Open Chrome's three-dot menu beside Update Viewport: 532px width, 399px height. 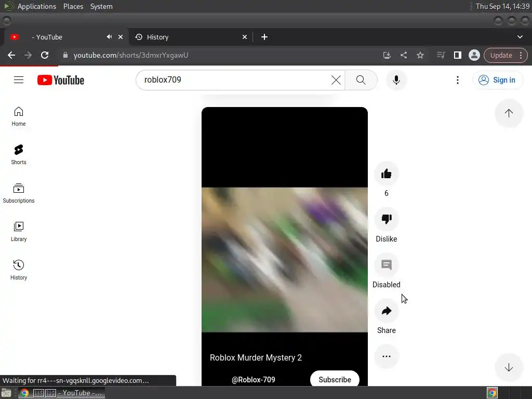[x=521, y=55]
